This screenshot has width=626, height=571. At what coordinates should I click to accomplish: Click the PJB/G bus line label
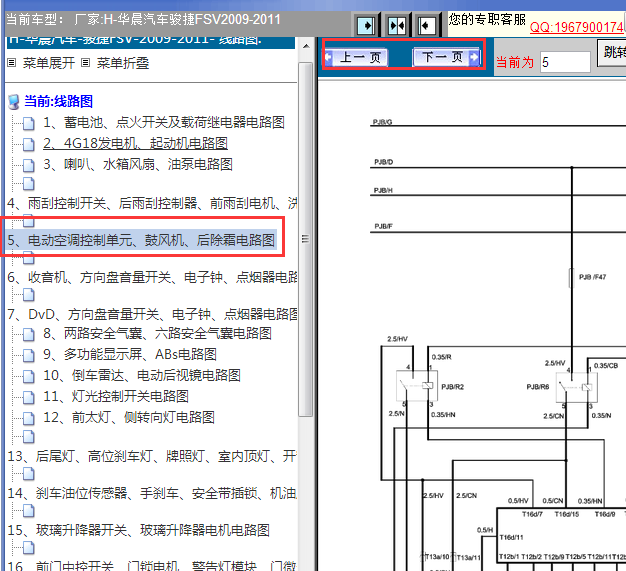point(382,122)
